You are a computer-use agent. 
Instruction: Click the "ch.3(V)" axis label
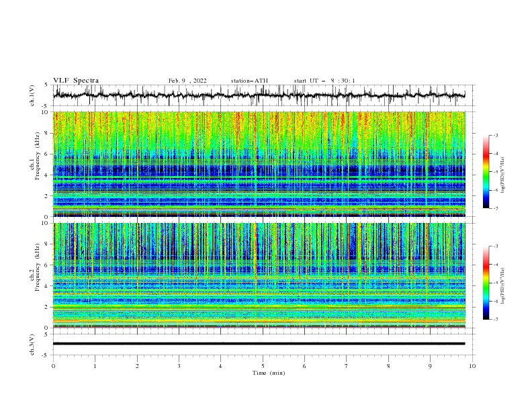[x=32, y=345]
